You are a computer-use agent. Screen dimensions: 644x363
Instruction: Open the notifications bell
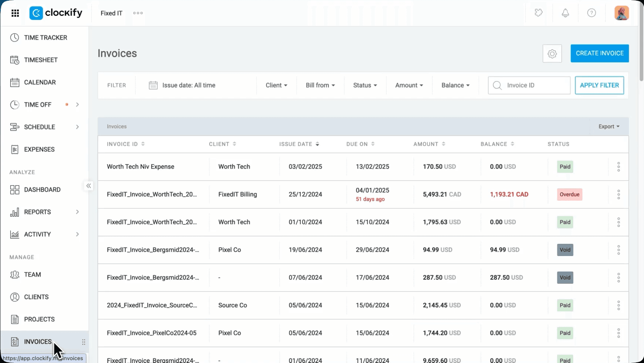pos(565,13)
